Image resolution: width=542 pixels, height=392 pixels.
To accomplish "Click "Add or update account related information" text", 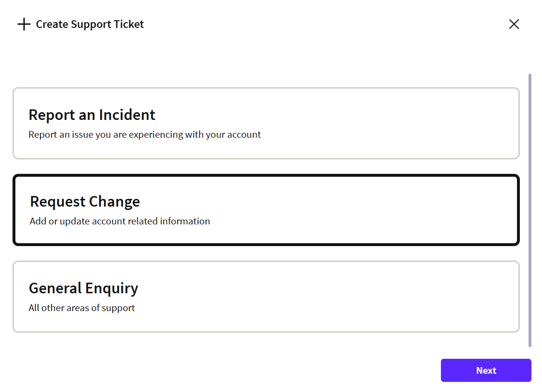I will (120, 222).
